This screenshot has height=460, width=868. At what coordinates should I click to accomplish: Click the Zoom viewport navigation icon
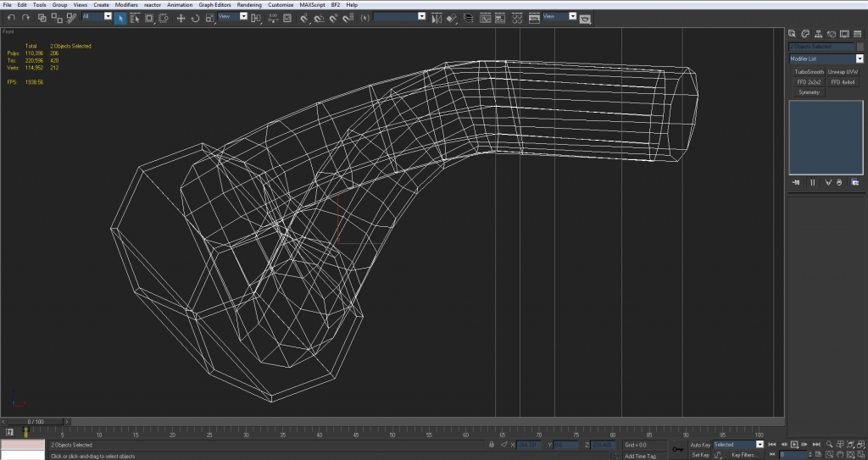point(828,444)
